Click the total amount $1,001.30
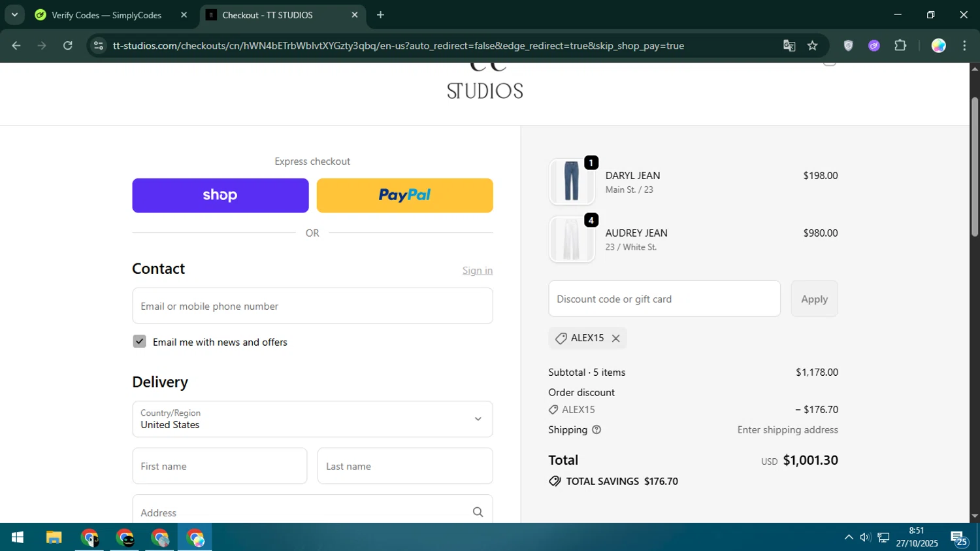 point(810,460)
